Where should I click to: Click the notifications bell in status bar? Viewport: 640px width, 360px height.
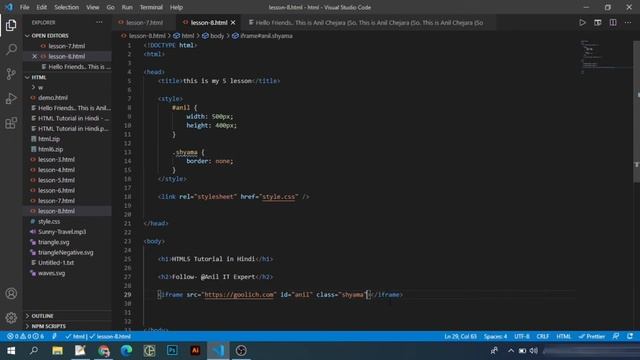click(x=630, y=336)
